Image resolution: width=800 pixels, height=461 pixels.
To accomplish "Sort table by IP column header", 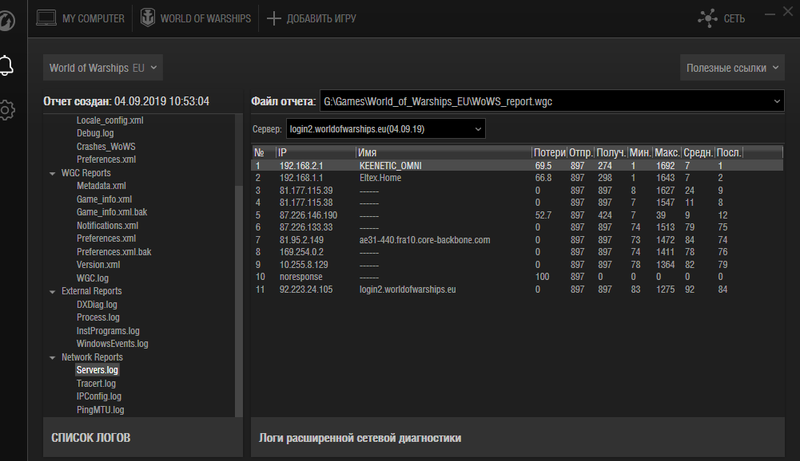I will 315,152.
